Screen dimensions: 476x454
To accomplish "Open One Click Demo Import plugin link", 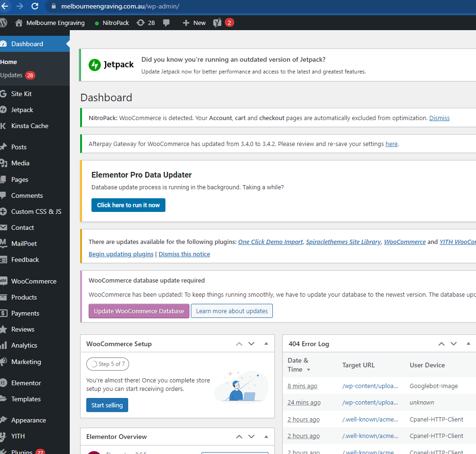I will tap(271, 242).
